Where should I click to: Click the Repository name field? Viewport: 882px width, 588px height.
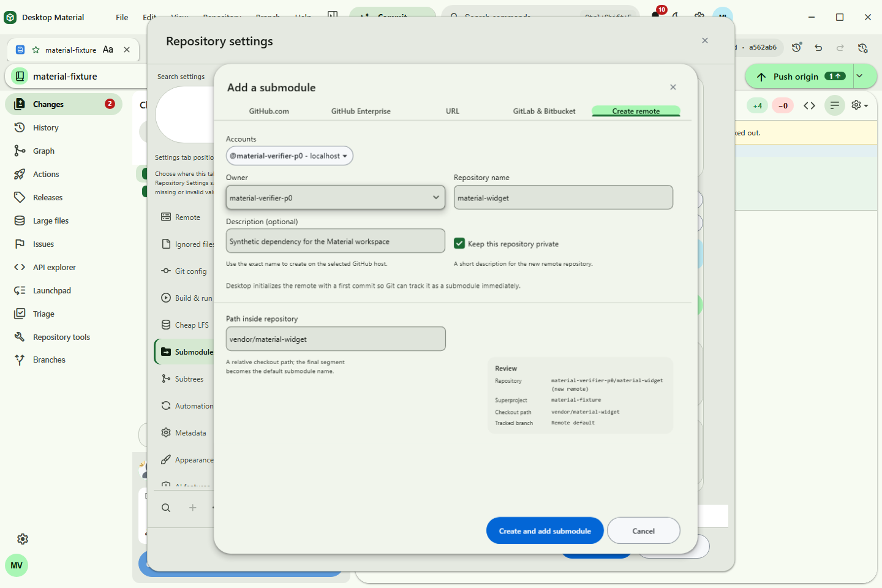click(x=563, y=197)
